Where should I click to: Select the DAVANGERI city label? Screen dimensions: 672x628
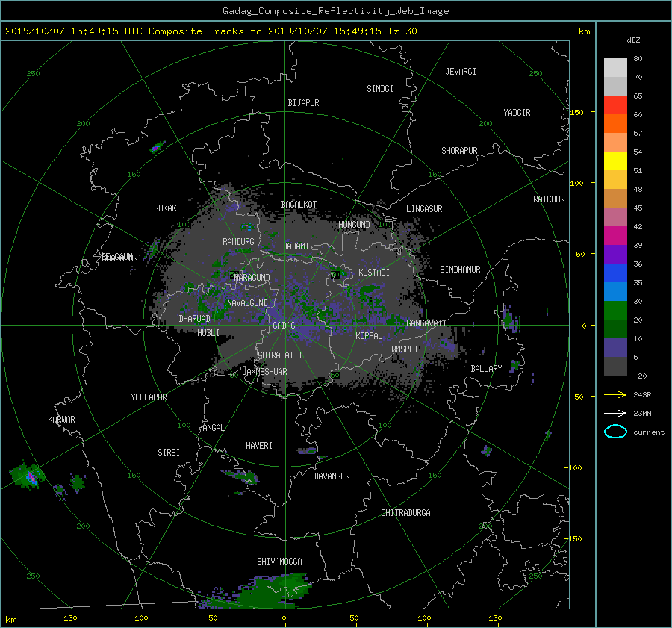334,476
